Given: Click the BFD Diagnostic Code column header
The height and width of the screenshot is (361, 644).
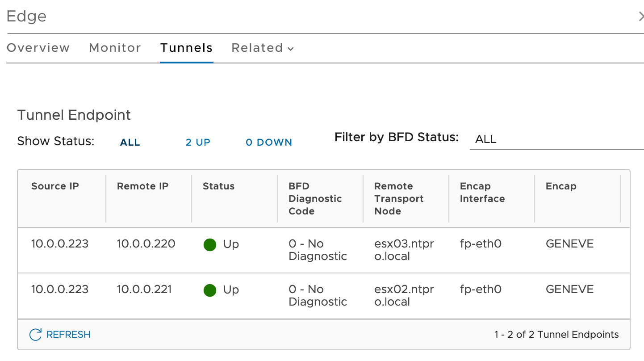Looking at the screenshot, I should (x=315, y=199).
